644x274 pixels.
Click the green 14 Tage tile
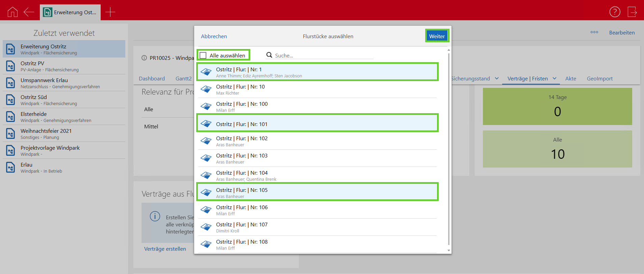point(557,106)
